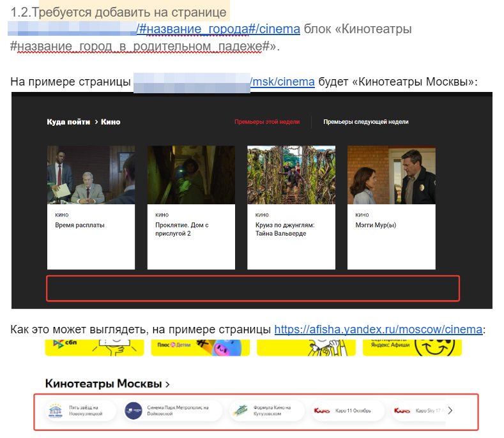Open the 'Мэгги Мур(ы)' movie poster
The height and width of the screenshot is (438, 504).
(x=392, y=175)
